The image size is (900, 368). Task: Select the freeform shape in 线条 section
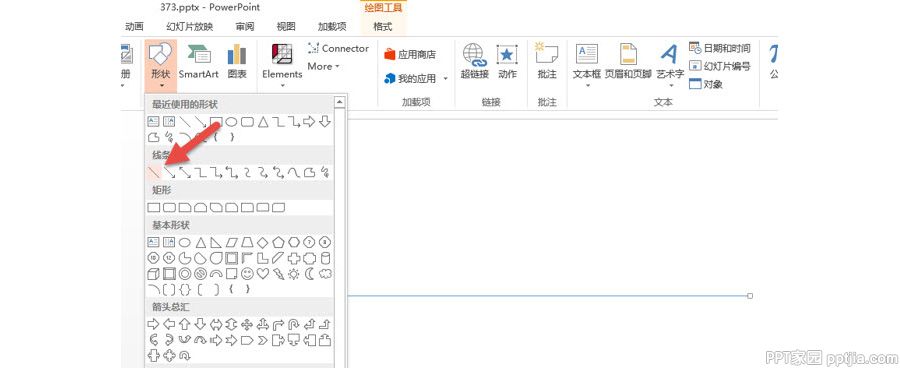[310, 171]
